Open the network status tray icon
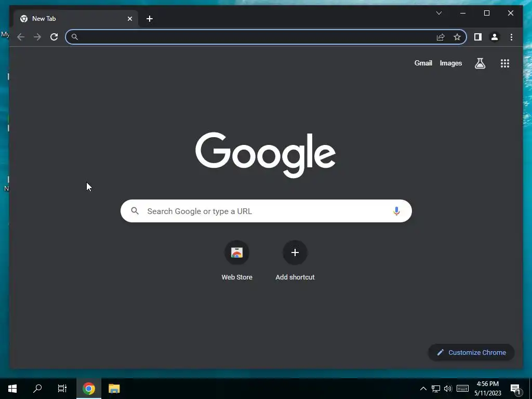 436,389
